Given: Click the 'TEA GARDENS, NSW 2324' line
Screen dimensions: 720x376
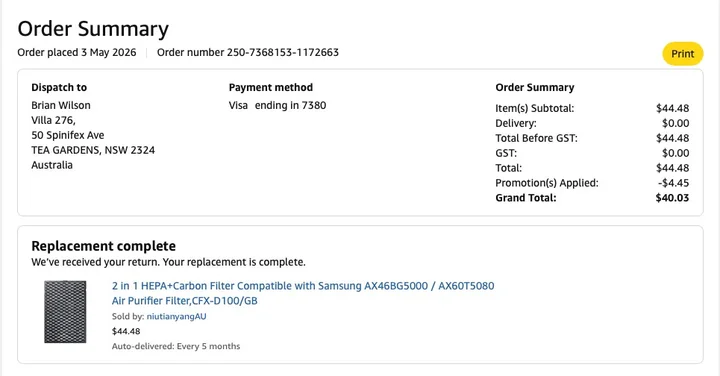Looking at the screenshot, I should (93, 150).
